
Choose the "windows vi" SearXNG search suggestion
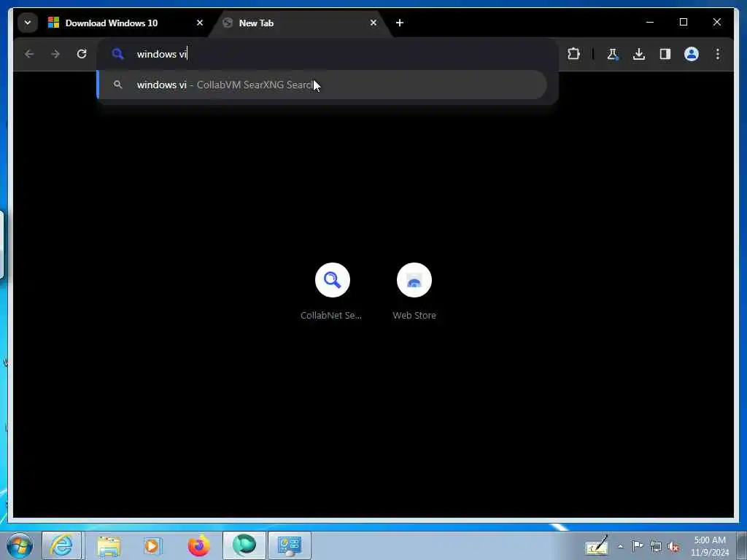[x=322, y=85]
